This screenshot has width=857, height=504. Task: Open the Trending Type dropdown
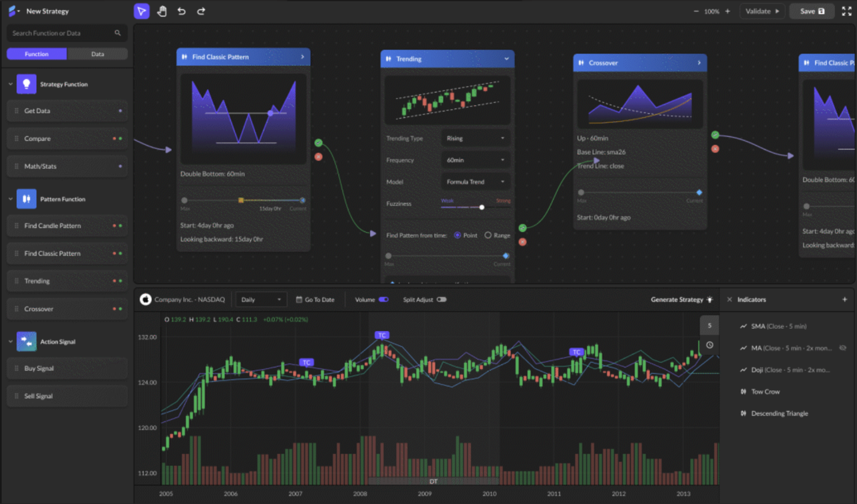(x=475, y=138)
